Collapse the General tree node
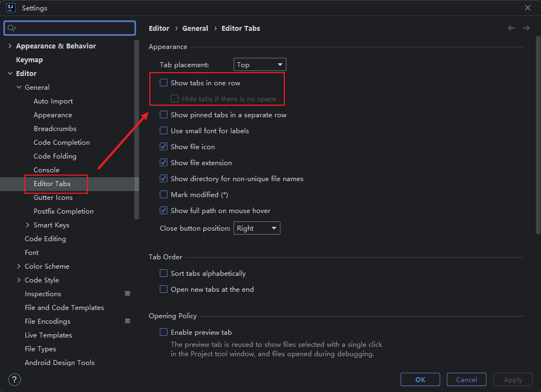 tap(19, 87)
